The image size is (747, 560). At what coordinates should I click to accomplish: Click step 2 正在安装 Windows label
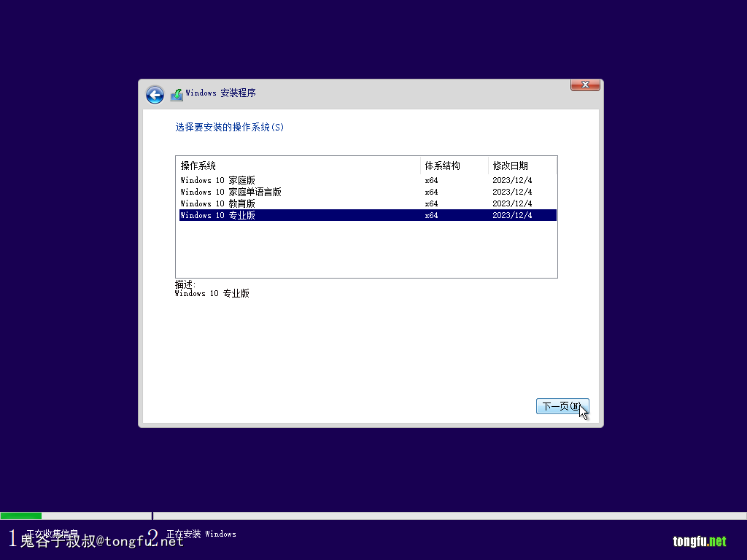(x=201, y=534)
